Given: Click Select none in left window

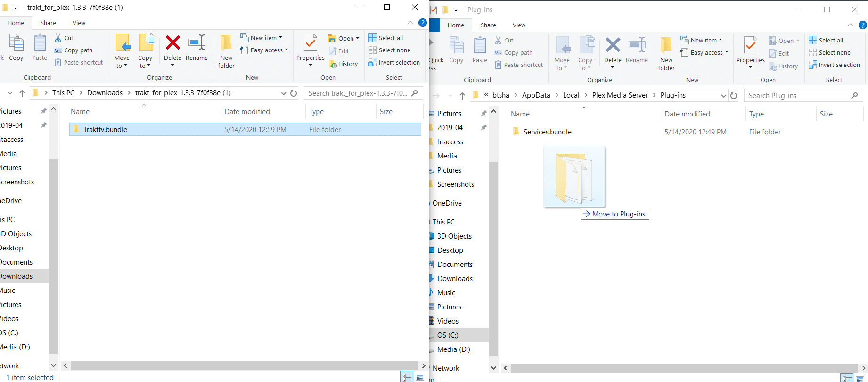Looking at the screenshot, I should (390, 50).
